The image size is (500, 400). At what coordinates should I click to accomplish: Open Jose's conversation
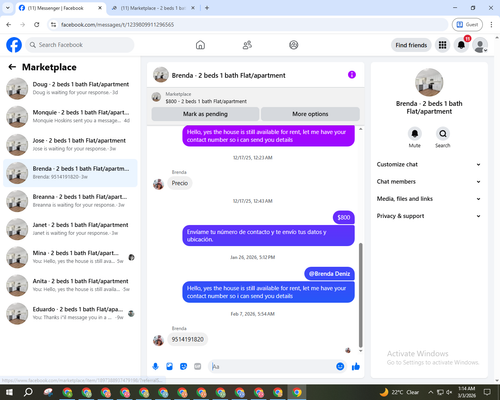[x=70, y=145]
